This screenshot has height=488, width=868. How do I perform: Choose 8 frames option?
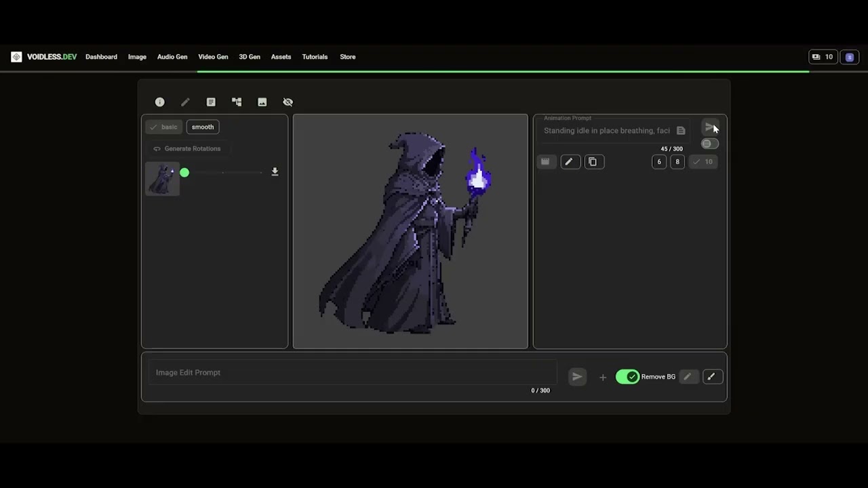677,162
